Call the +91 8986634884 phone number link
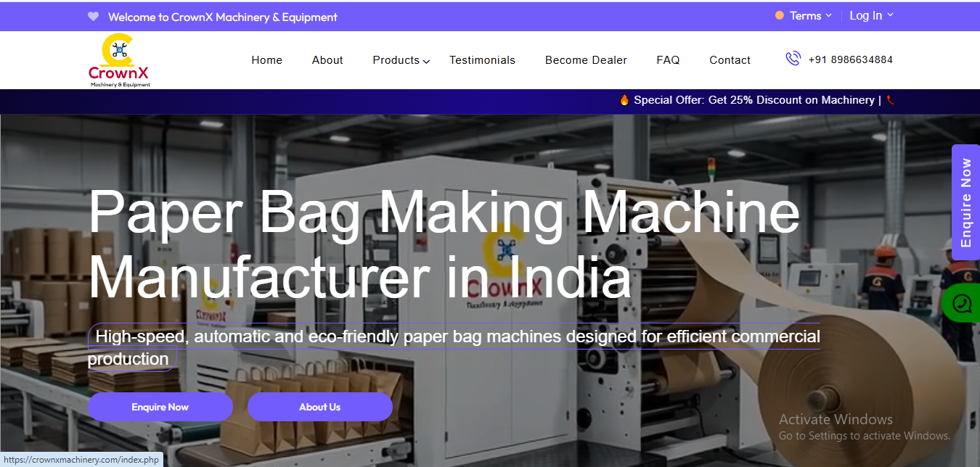 (x=850, y=59)
